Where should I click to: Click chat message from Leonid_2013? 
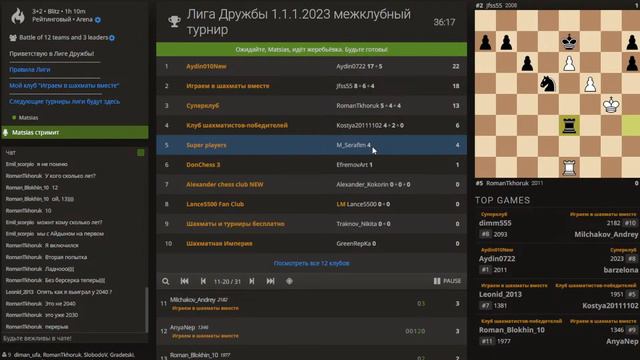(x=59, y=292)
